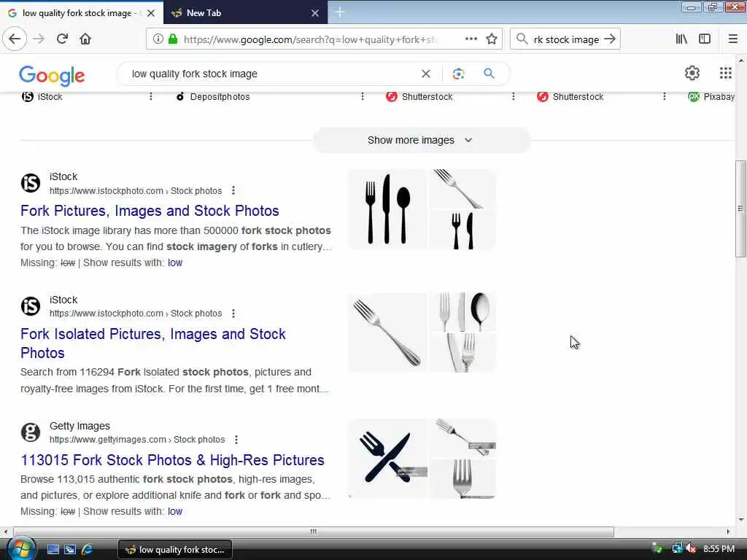Click Shutterstock image source label after Depositphotos
This screenshot has width=747, height=560.
click(427, 97)
